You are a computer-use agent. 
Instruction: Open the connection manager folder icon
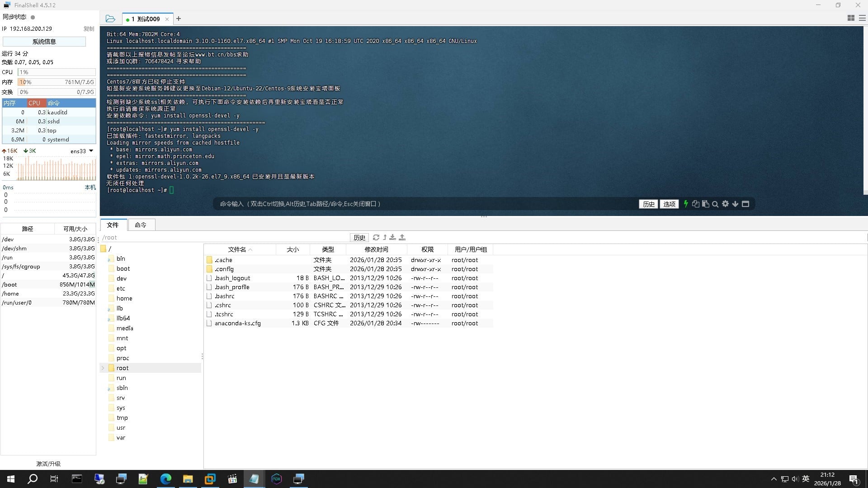(x=110, y=19)
